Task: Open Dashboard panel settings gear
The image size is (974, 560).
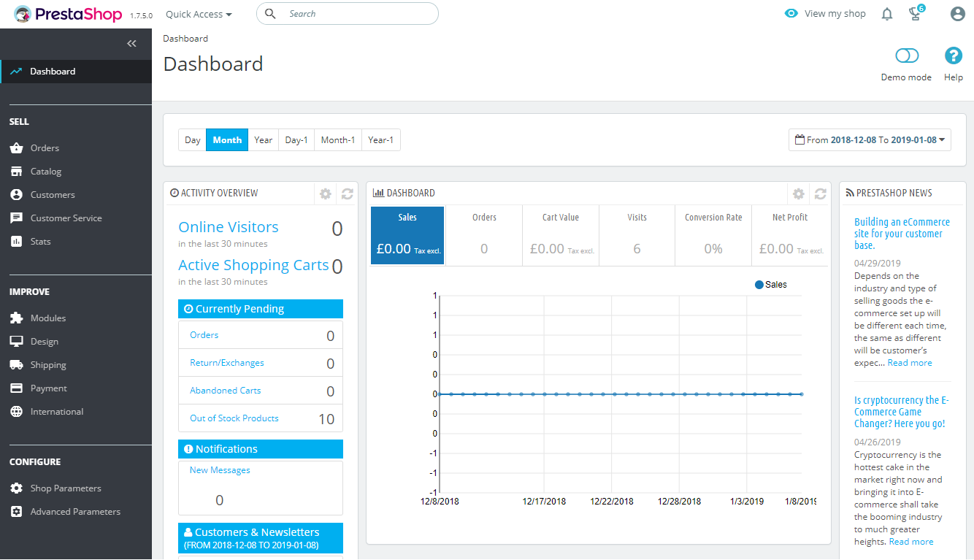Action: [799, 193]
